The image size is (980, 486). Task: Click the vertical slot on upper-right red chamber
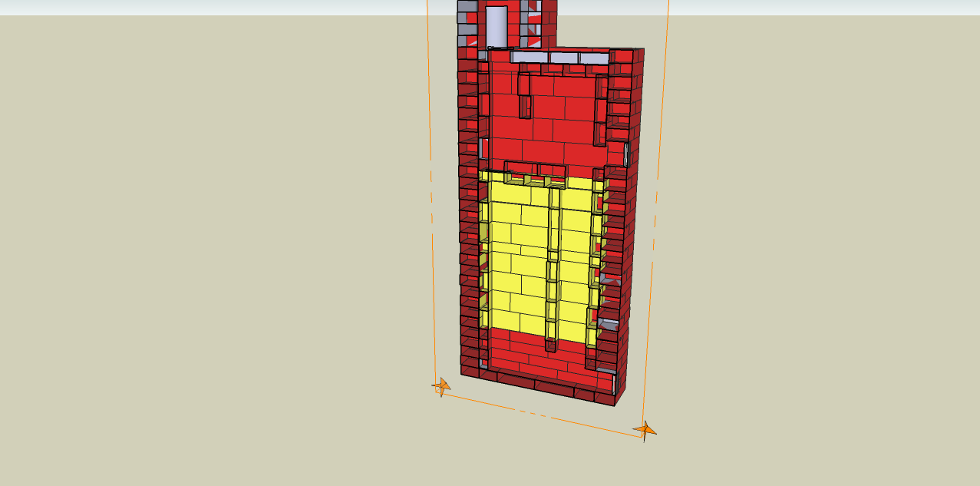point(600,109)
